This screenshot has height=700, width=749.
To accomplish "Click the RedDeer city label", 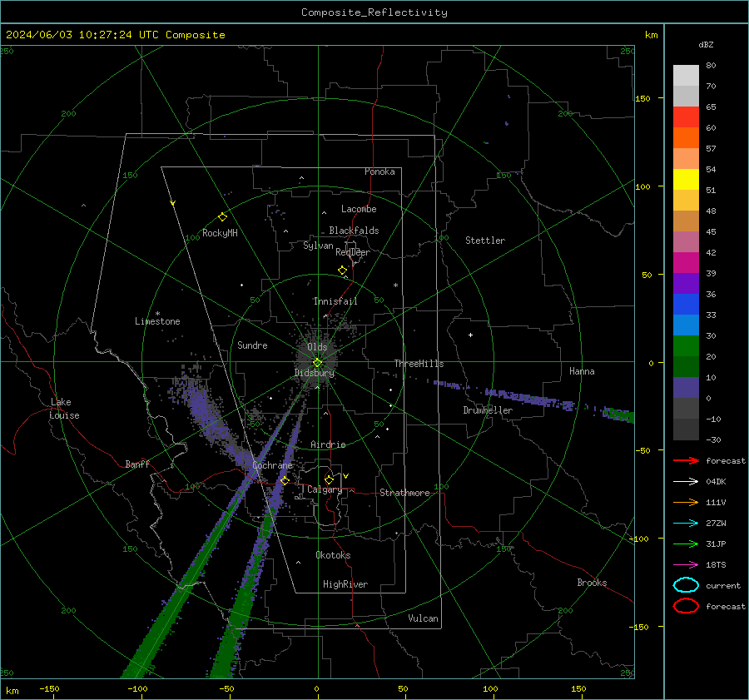I will pos(353,252).
